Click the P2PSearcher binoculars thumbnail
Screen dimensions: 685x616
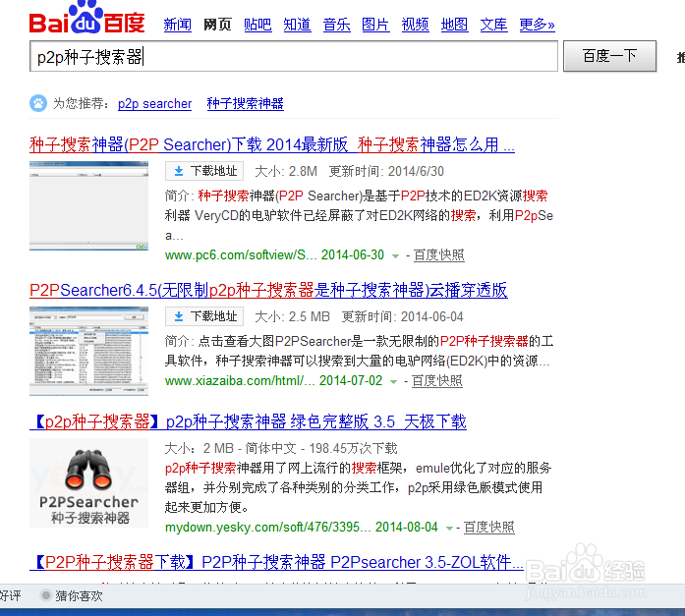tap(88, 482)
